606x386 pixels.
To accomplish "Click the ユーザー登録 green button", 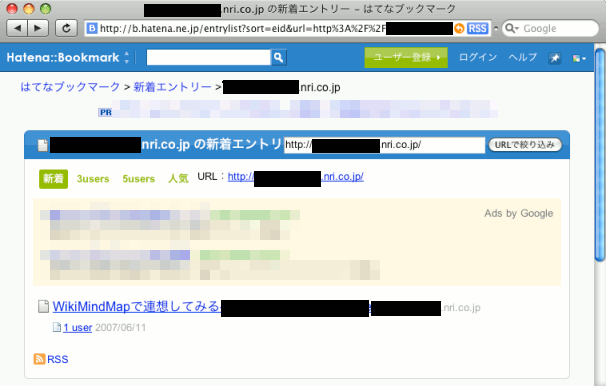I will [x=406, y=58].
